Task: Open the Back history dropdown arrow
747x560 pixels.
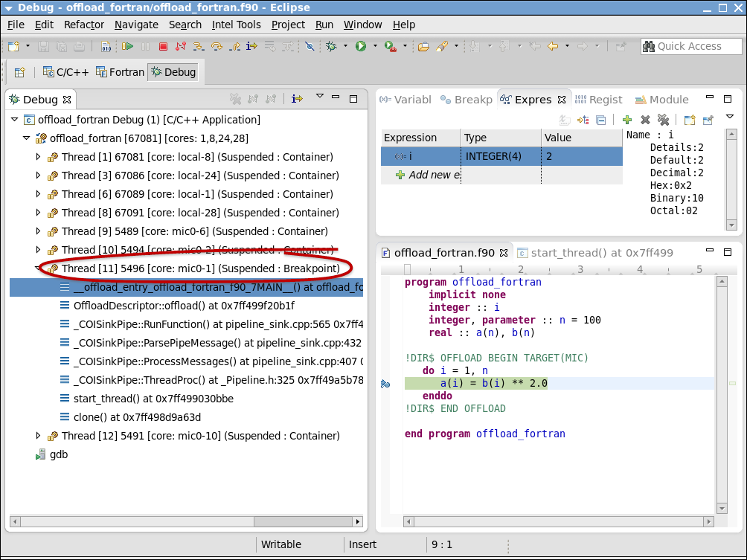Action: (x=567, y=46)
